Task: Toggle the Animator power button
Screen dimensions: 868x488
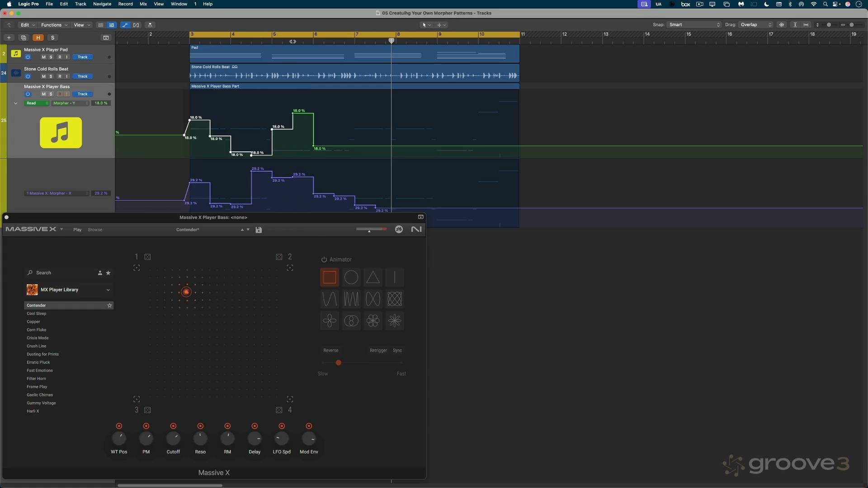Action: point(324,260)
